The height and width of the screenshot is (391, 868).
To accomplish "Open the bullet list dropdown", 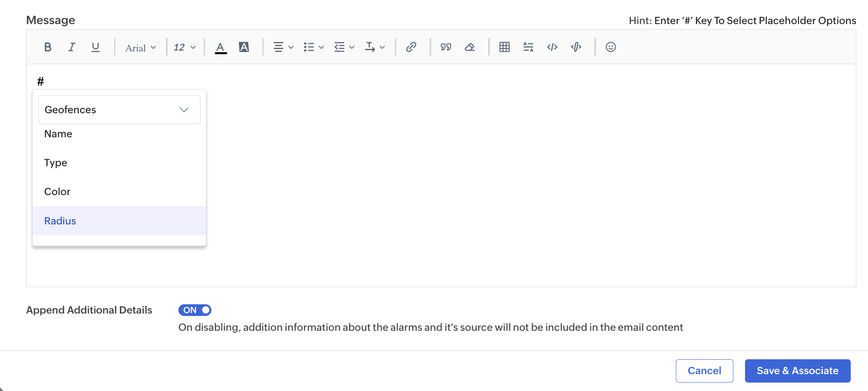I will (x=314, y=47).
